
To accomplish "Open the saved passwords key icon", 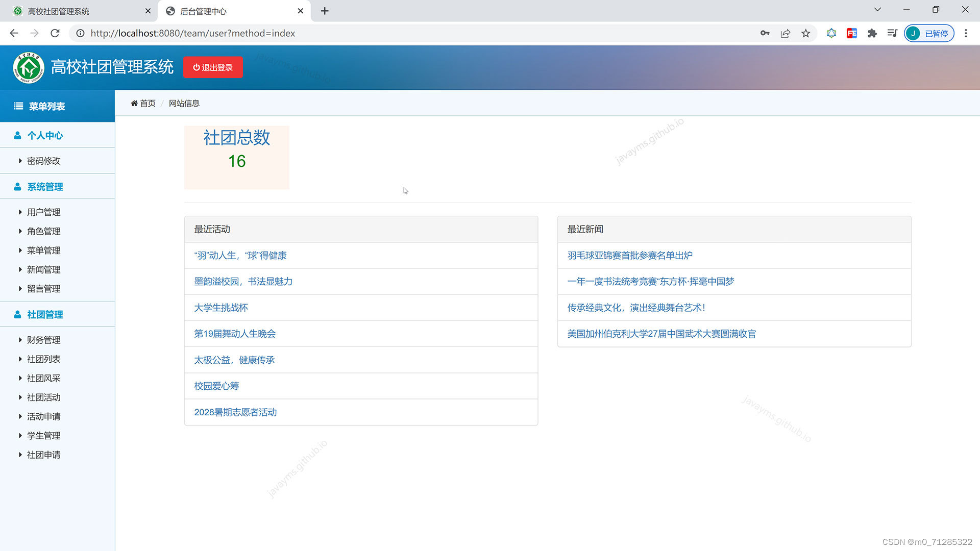I will (765, 33).
